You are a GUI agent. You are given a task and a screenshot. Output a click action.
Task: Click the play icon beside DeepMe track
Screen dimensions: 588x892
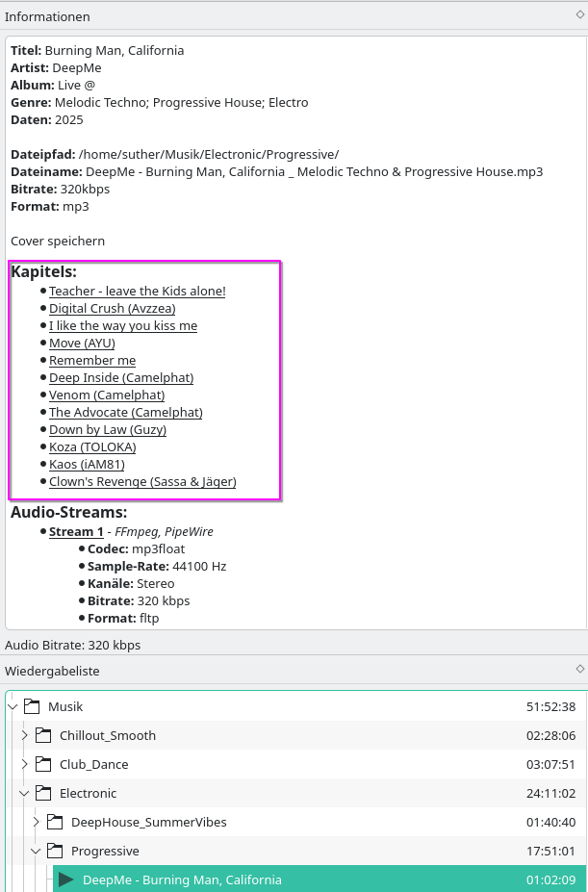click(x=66, y=879)
